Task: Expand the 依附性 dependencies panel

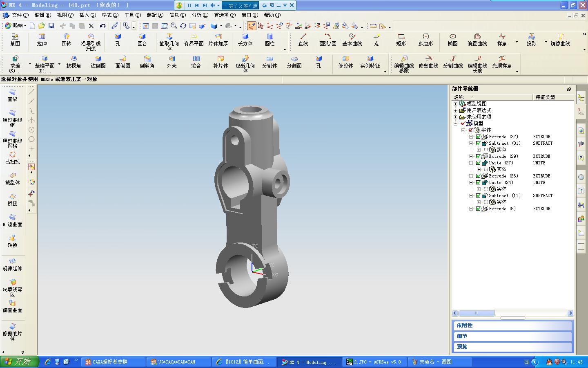Action: pos(512,325)
